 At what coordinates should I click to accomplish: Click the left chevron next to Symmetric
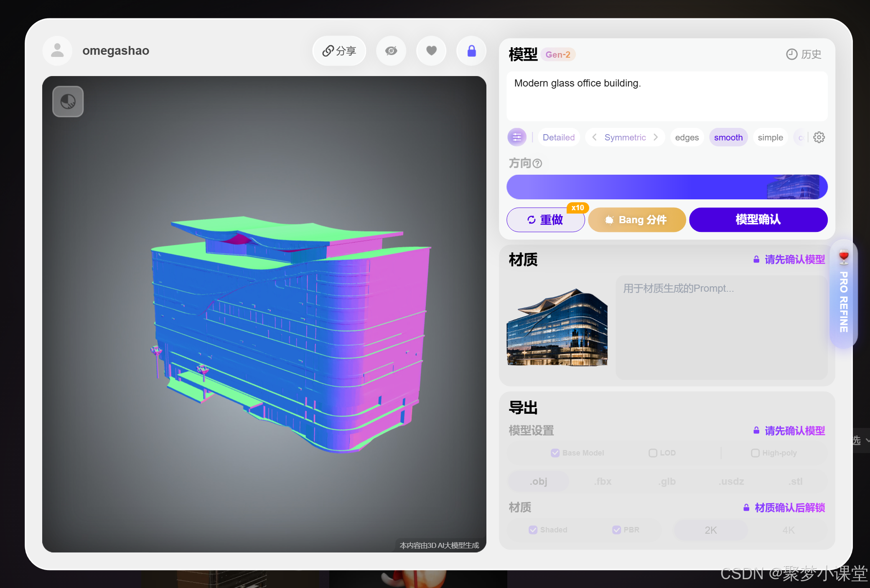[594, 137]
